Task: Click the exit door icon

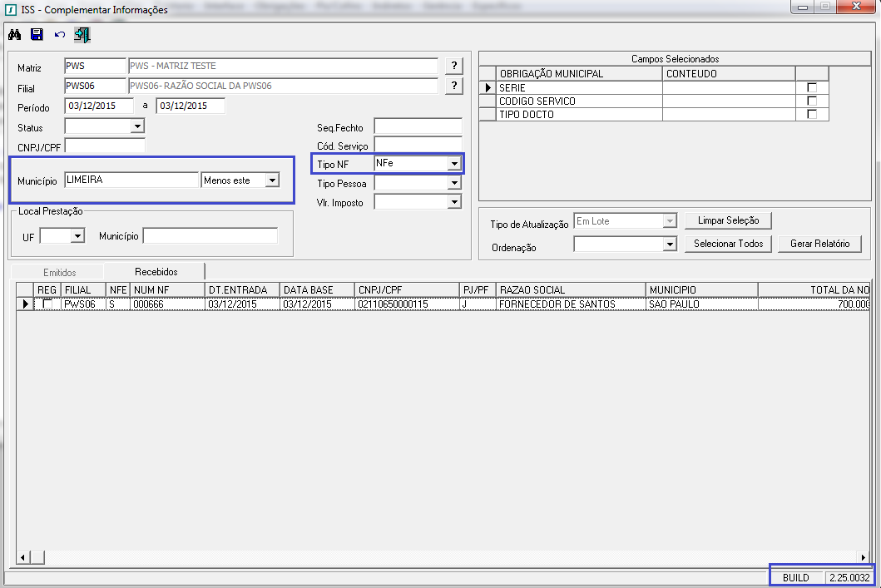Action: pyautogui.click(x=82, y=35)
